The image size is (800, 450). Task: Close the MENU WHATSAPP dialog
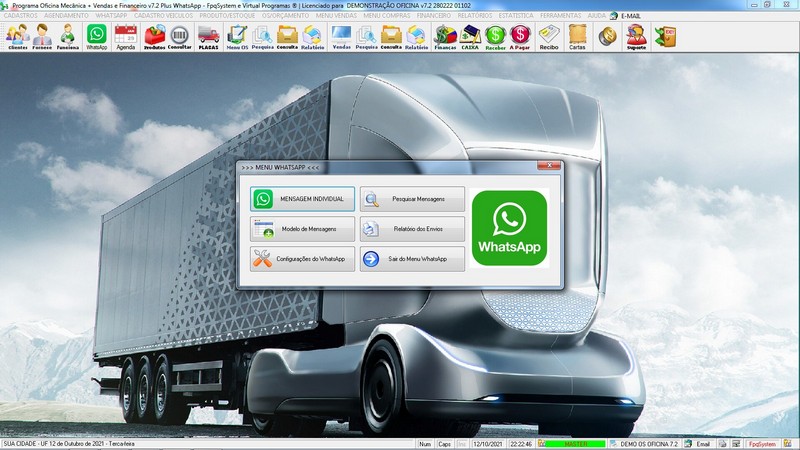(549, 165)
